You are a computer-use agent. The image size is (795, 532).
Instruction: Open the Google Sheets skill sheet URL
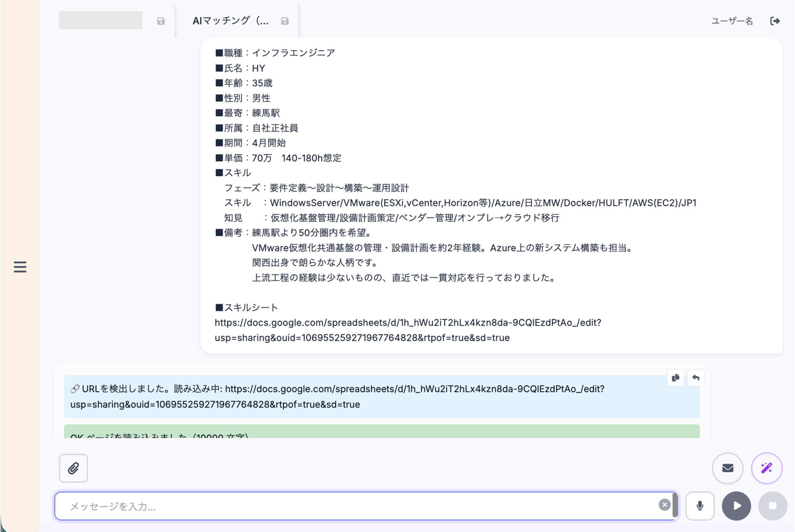point(407,323)
